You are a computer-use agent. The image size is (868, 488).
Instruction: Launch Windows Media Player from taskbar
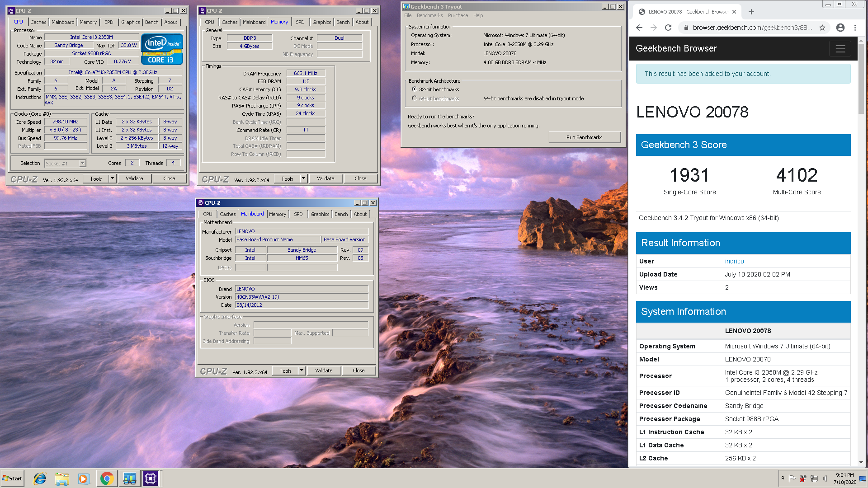[84, 479]
